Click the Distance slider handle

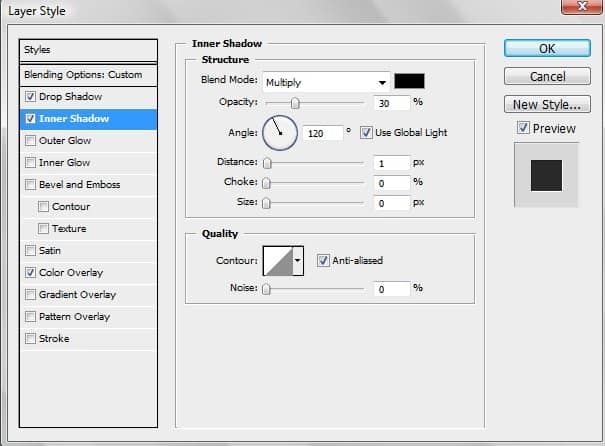click(x=267, y=163)
